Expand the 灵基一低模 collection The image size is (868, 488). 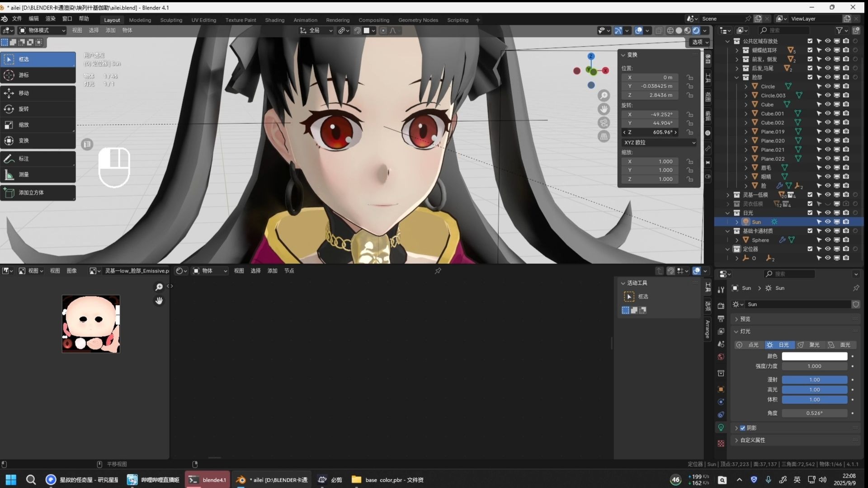point(728,195)
